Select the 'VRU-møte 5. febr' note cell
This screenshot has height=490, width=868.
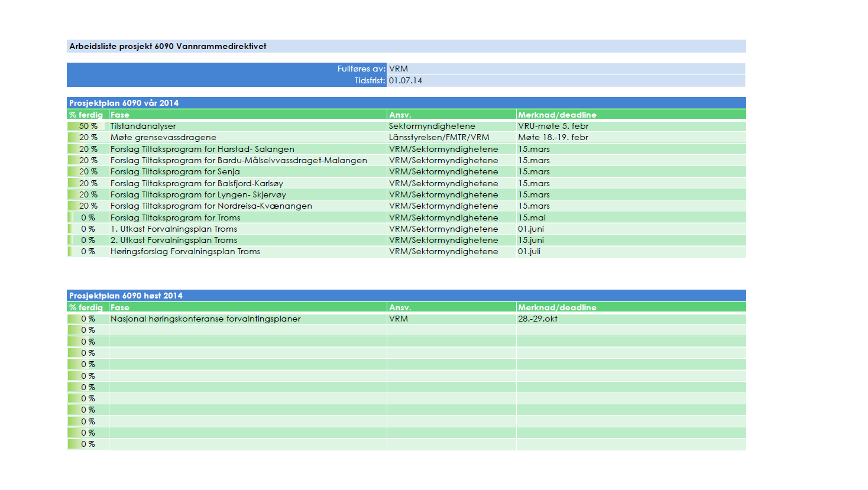click(x=631, y=126)
